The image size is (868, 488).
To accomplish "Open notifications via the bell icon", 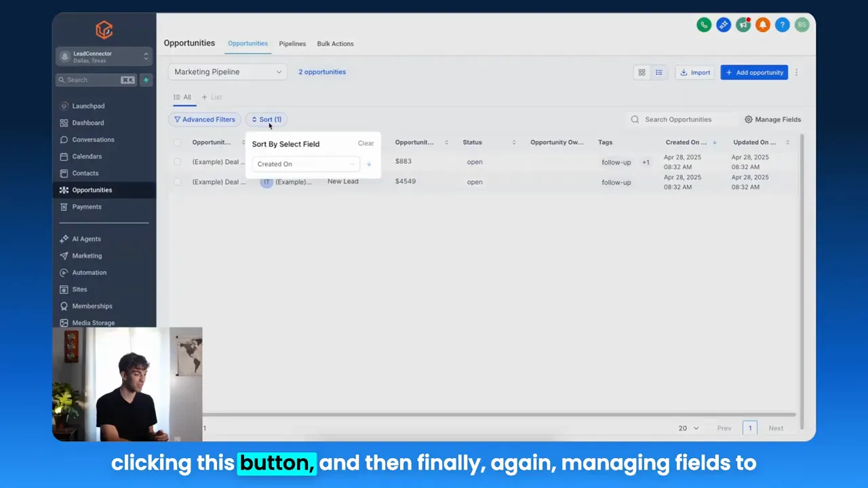I will click(763, 24).
